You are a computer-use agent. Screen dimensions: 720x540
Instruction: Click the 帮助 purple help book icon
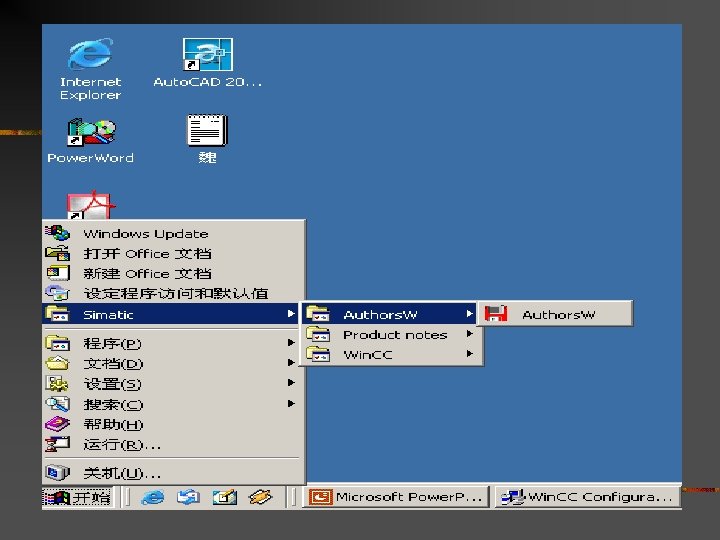pos(57,424)
